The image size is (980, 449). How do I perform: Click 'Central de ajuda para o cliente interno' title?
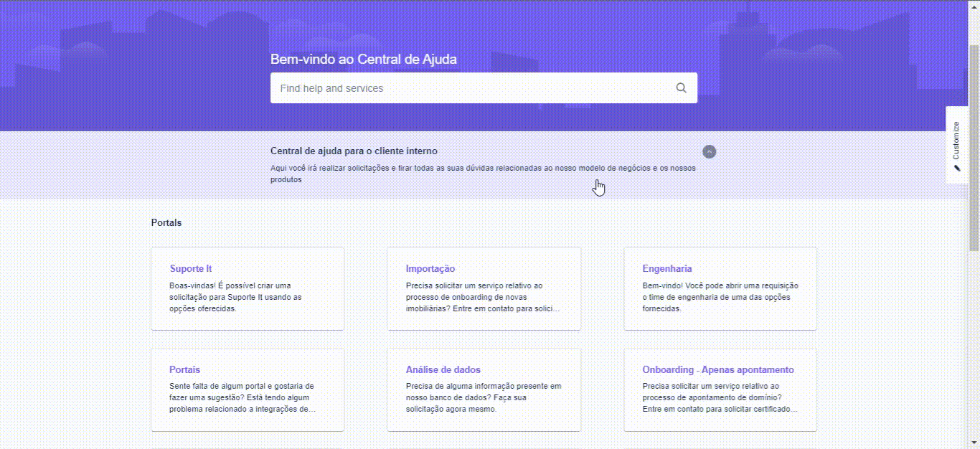point(354,151)
